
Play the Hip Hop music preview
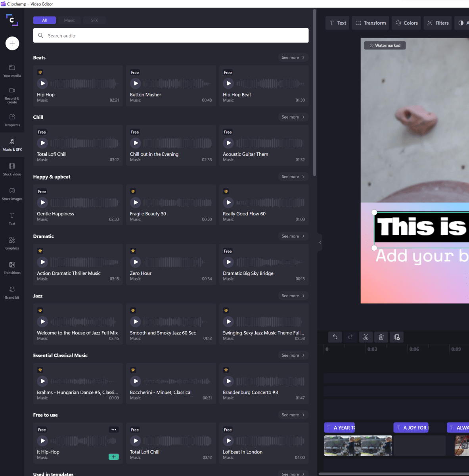click(x=42, y=83)
